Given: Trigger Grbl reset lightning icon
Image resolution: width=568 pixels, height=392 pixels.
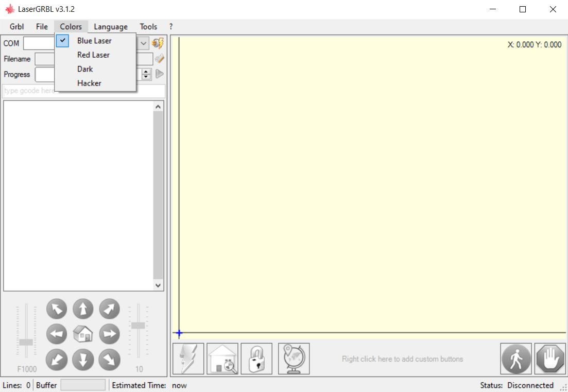Looking at the screenshot, I should [x=188, y=359].
